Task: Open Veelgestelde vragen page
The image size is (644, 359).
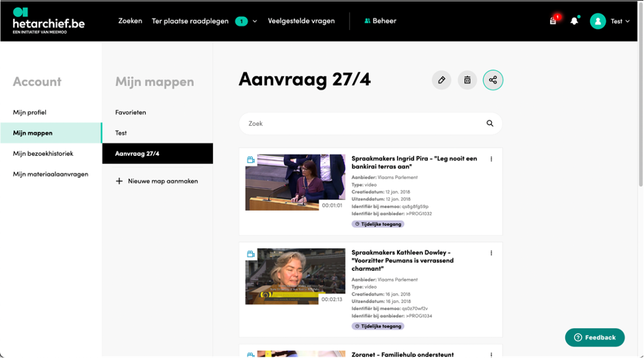Action: point(301,21)
